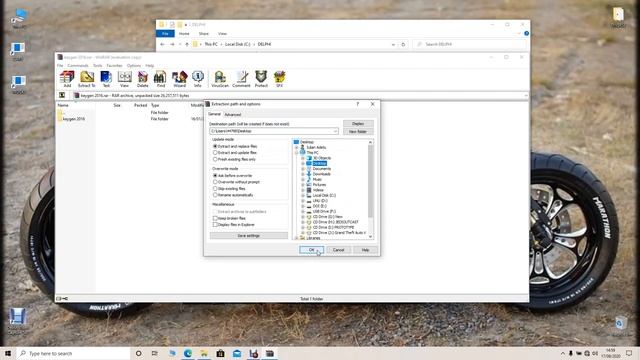
Task: Expand the user folder node in folder tree
Action: [297, 147]
